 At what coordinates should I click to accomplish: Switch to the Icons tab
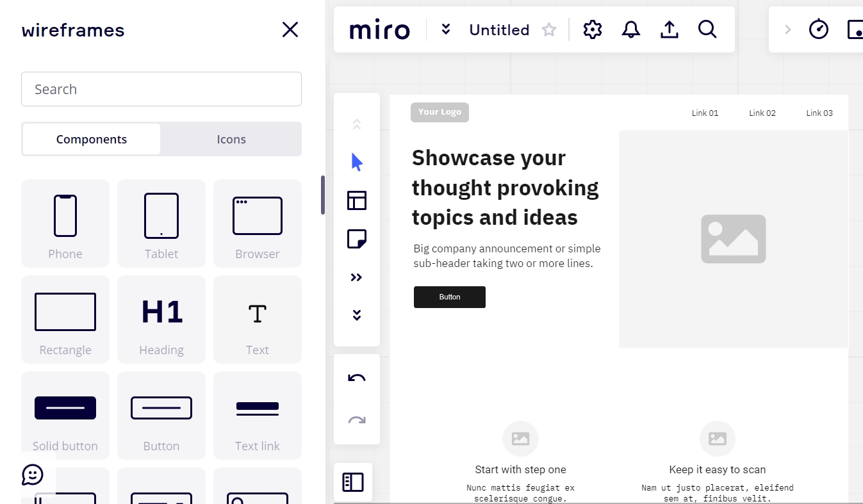[x=231, y=139]
